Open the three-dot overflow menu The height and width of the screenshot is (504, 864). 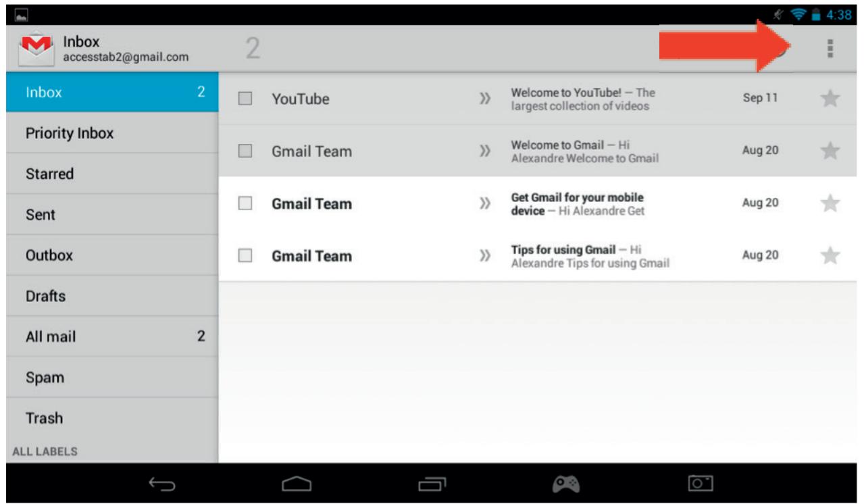(830, 48)
